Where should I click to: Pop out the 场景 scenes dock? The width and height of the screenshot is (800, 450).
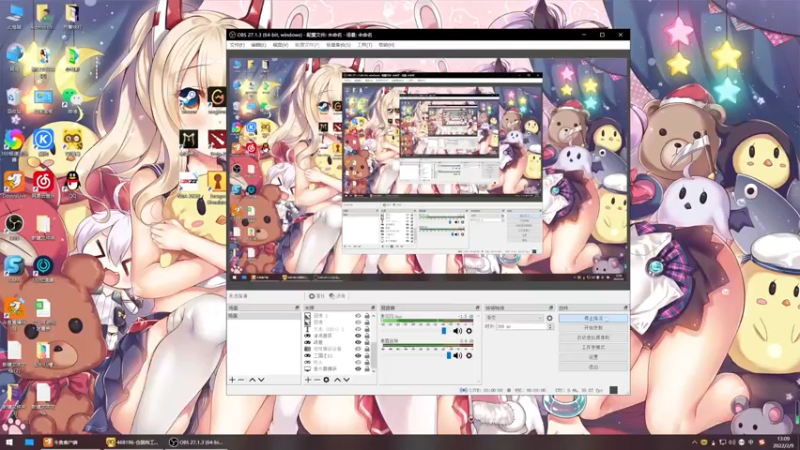(297, 308)
